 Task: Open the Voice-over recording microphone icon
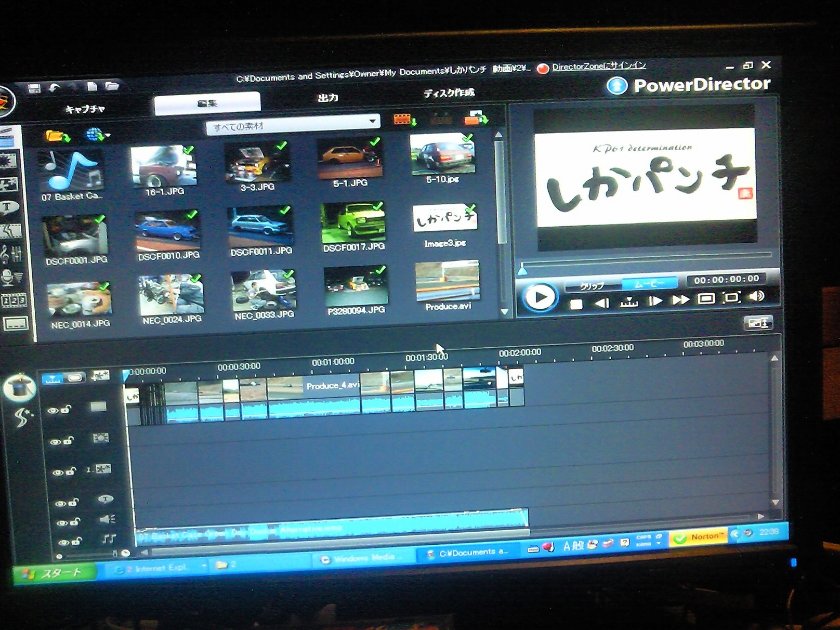11,278
